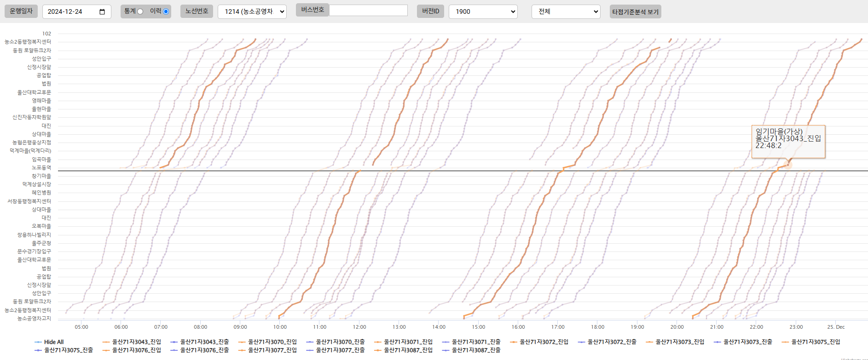
Task: Click the 타점기준분석 보기 button
Action: click(635, 12)
